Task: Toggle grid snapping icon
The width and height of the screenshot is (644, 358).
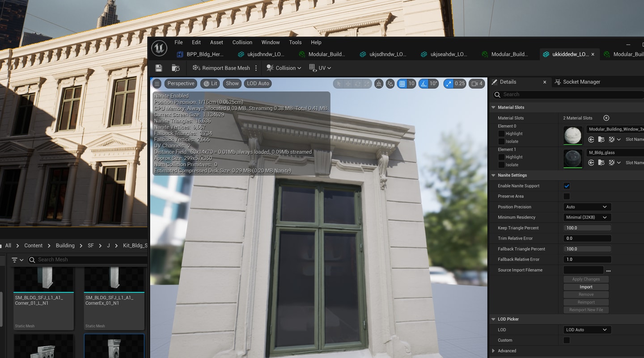Action: pyautogui.click(x=402, y=84)
